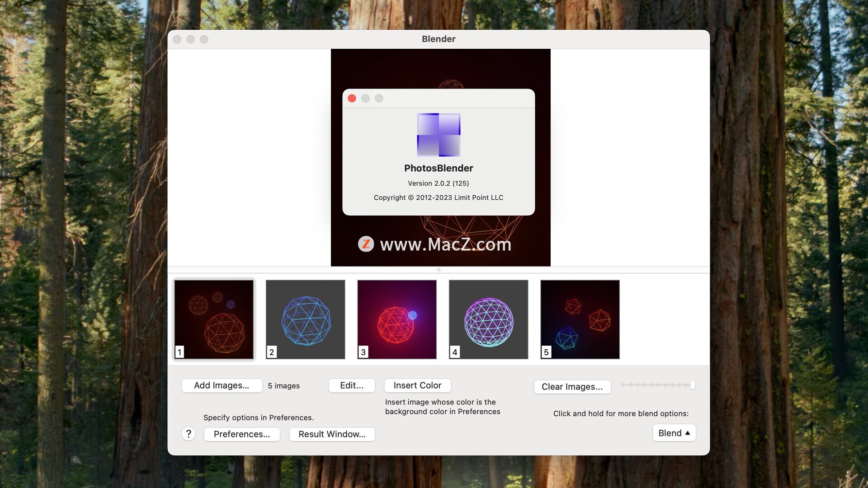Screen dimensions: 868x488
Task: Click the Insert Color button
Action: click(x=417, y=385)
